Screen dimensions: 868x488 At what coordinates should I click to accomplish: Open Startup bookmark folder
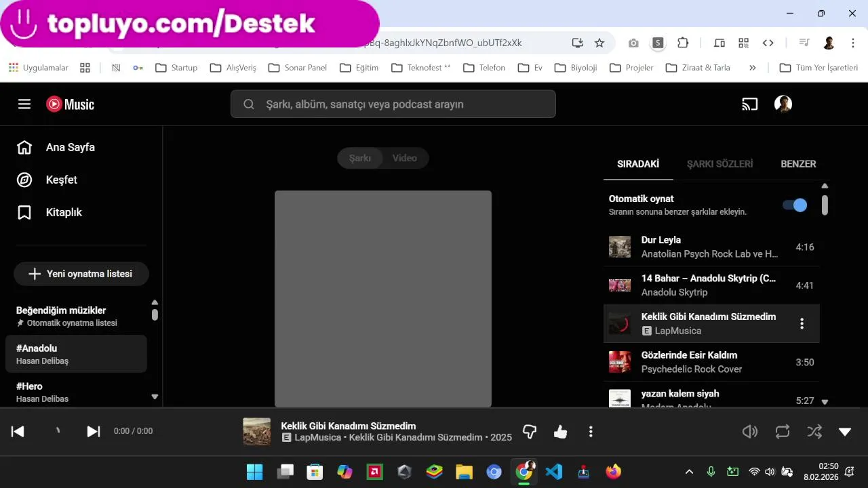click(x=176, y=68)
